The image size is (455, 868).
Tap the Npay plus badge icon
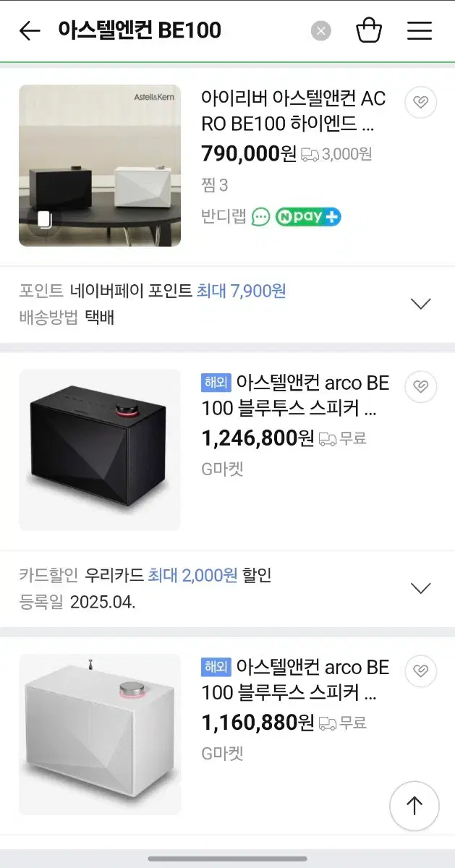coord(307,216)
